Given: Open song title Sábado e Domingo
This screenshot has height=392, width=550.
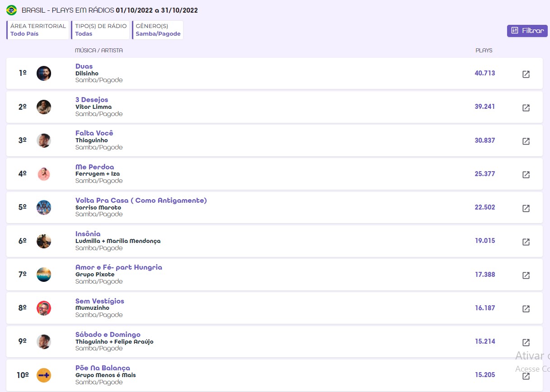Looking at the screenshot, I should [108, 335].
